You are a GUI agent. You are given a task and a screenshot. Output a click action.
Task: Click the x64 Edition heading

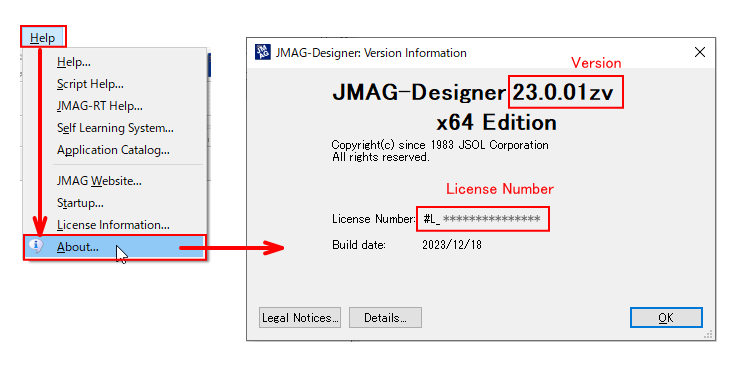click(x=496, y=123)
